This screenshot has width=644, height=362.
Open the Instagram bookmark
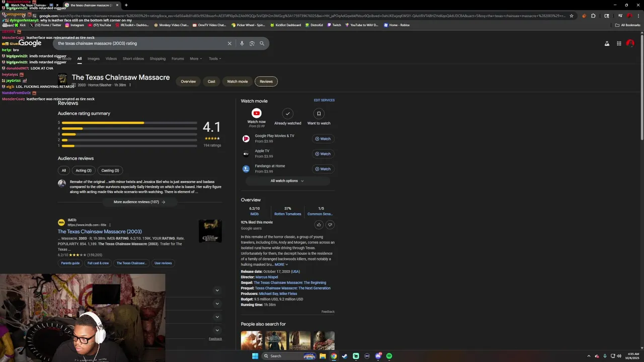pyautogui.click(x=74, y=25)
